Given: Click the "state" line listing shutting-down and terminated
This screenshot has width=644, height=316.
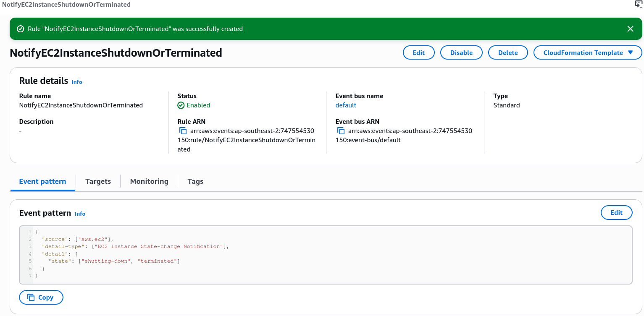Looking at the screenshot, I should click(x=114, y=261).
